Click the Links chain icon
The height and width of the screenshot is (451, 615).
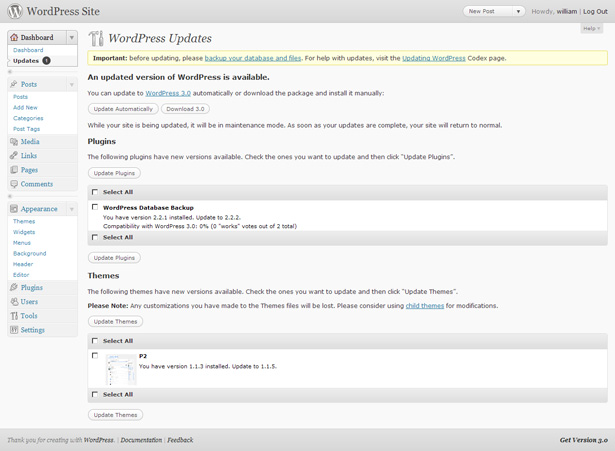point(14,156)
